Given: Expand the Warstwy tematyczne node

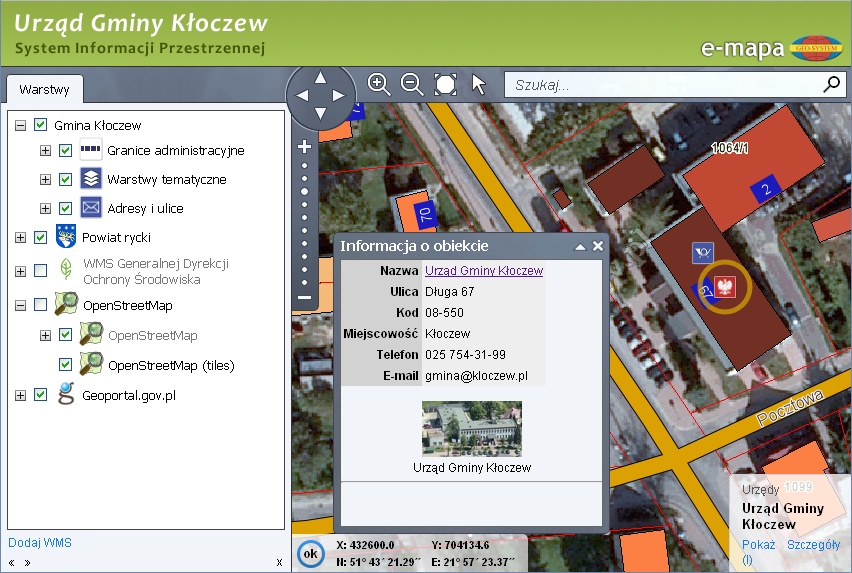Looking at the screenshot, I should tap(45, 179).
